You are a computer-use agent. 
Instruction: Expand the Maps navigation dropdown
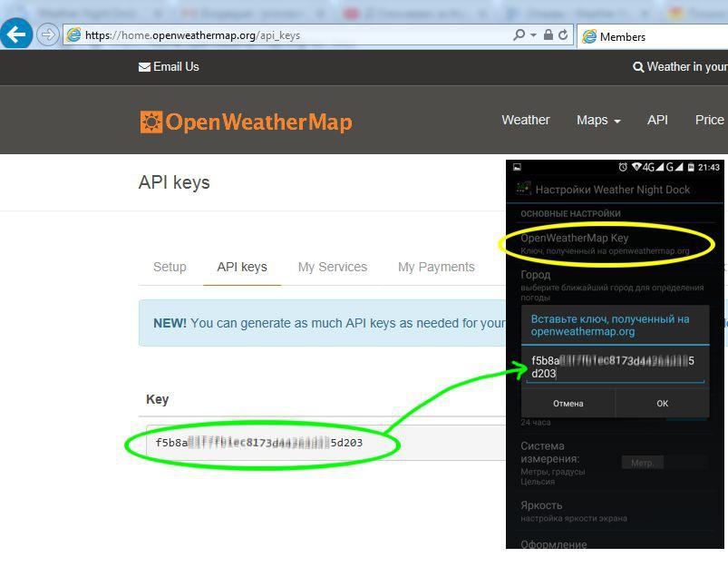(598, 120)
